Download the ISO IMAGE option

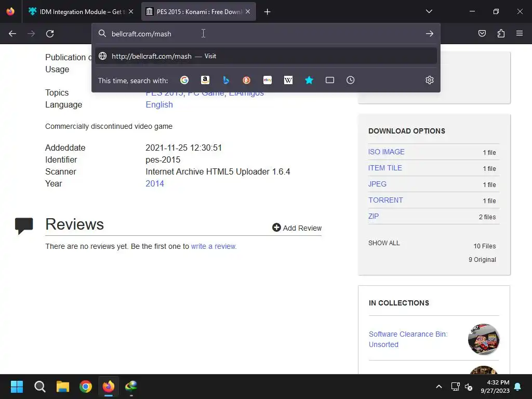pyautogui.click(x=387, y=152)
